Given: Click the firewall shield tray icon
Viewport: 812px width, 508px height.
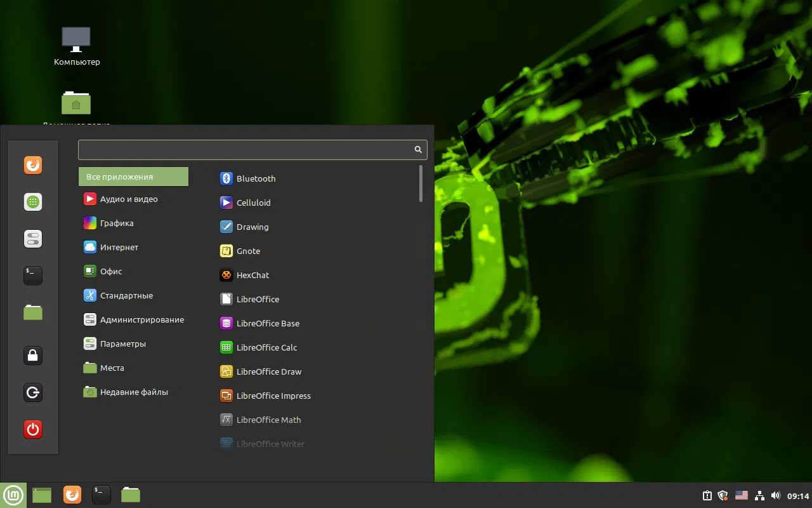Looking at the screenshot, I should 723,495.
